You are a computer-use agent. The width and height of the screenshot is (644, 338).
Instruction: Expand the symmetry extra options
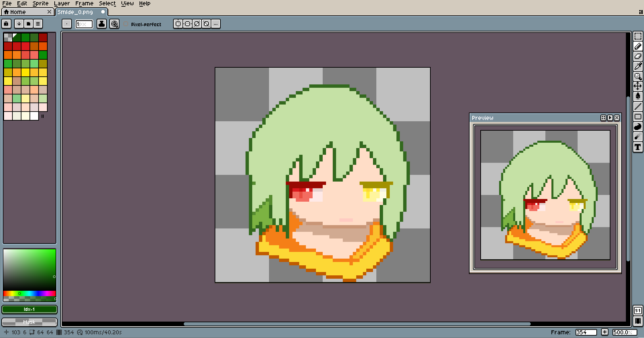pos(216,24)
